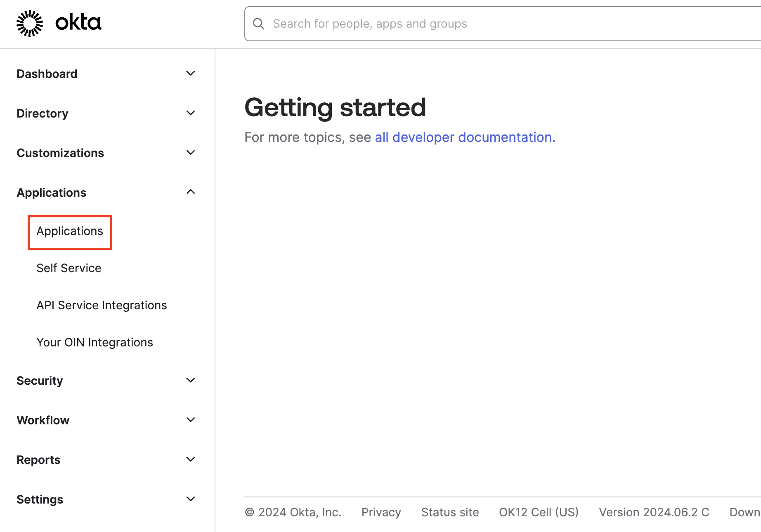Collapse the Applications section chevron
The image size is (761, 532).
click(x=191, y=192)
